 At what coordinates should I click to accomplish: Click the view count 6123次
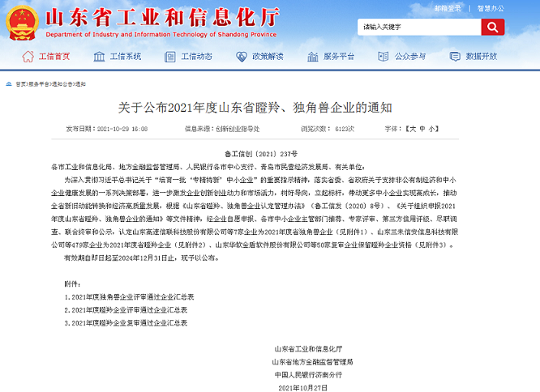point(345,129)
